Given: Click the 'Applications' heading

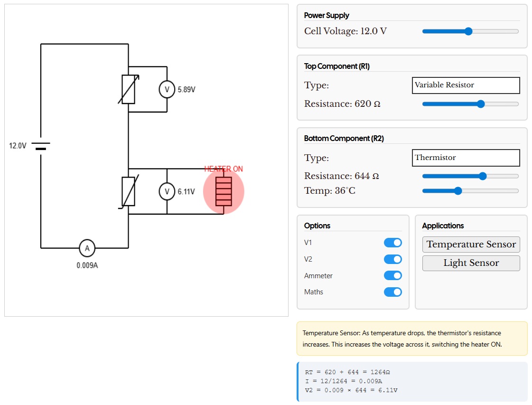Looking at the screenshot, I should [x=443, y=226].
